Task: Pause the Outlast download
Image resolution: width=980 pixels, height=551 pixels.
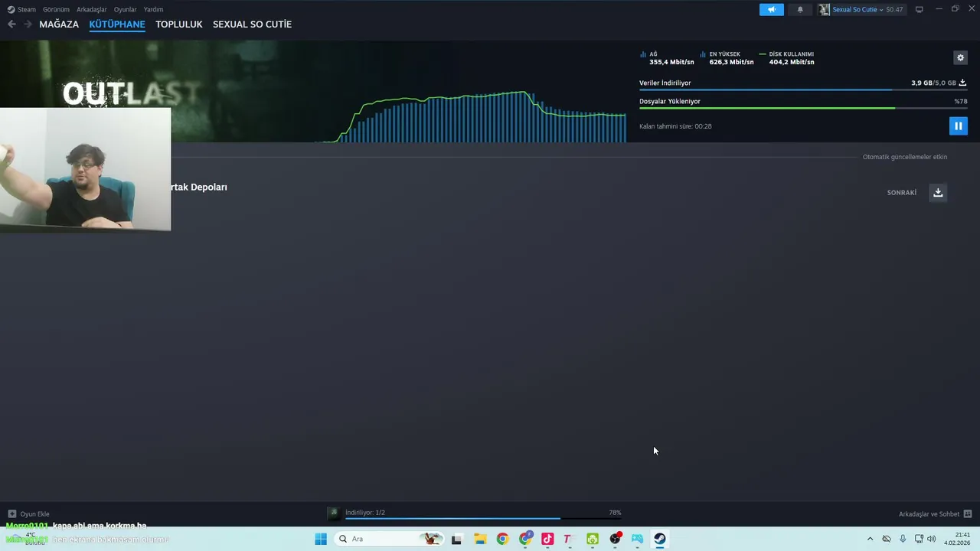Action: pyautogui.click(x=958, y=126)
